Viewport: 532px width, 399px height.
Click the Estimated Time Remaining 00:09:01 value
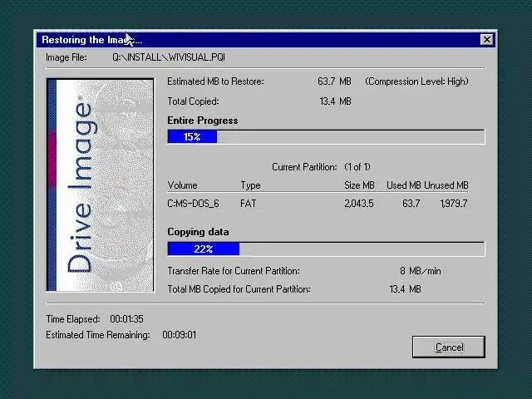click(x=180, y=335)
